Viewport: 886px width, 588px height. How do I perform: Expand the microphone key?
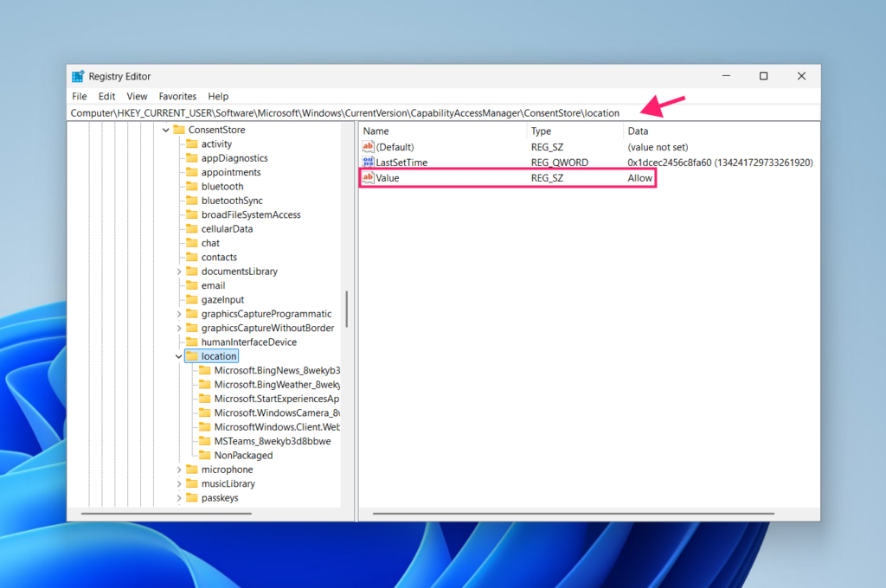click(178, 470)
